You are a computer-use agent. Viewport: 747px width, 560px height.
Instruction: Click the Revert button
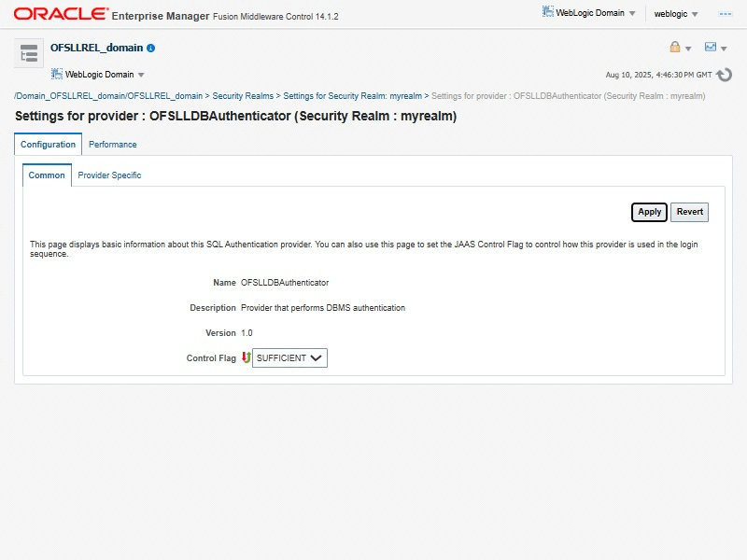click(x=689, y=212)
